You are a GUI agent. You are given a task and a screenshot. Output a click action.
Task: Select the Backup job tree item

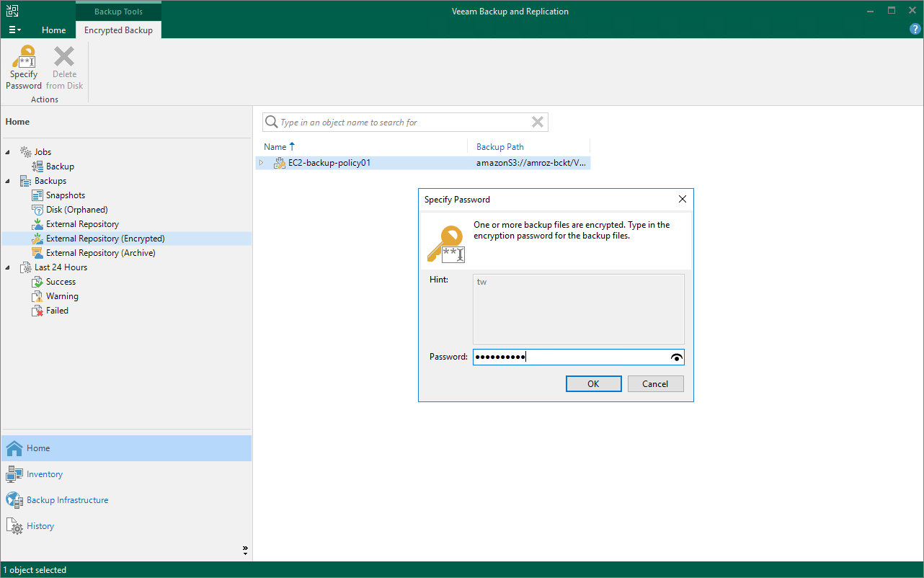click(60, 166)
